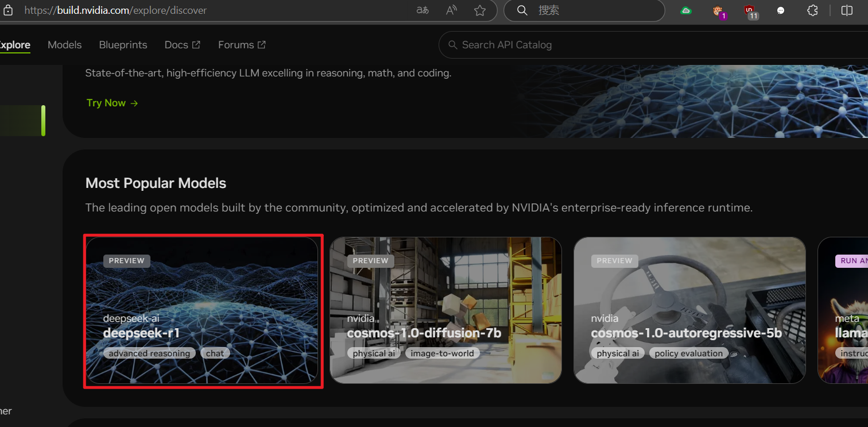
Task: Select the Explore tab in site navigation
Action: click(x=14, y=45)
